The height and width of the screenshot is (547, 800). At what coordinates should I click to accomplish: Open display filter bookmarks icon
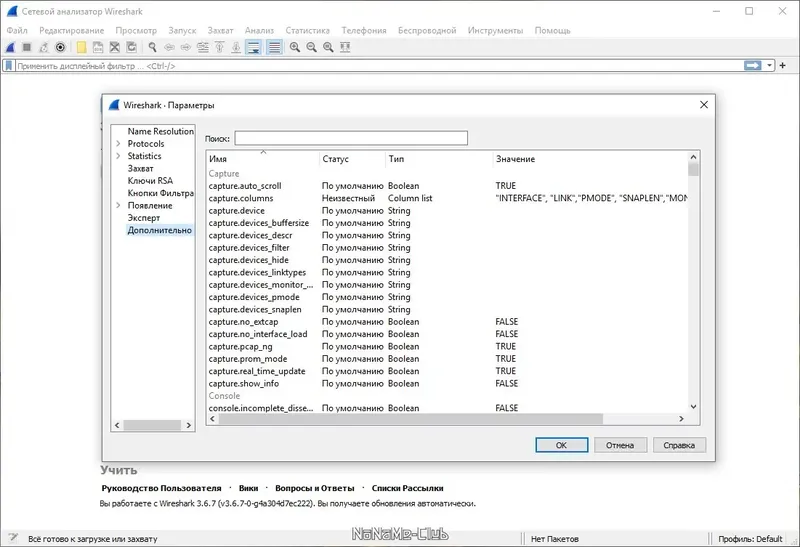[x=9, y=66]
